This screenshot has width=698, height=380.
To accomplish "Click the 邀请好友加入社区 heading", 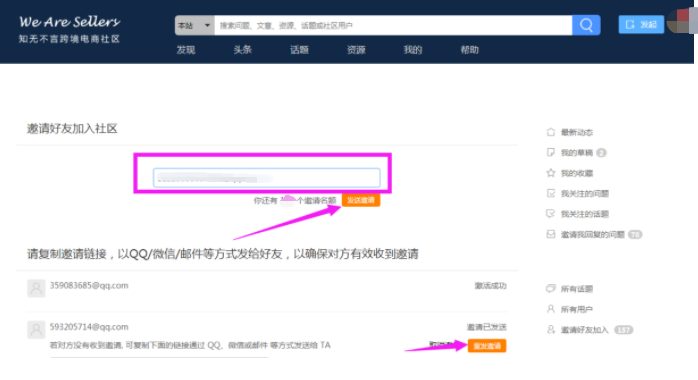I will tap(72, 129).
